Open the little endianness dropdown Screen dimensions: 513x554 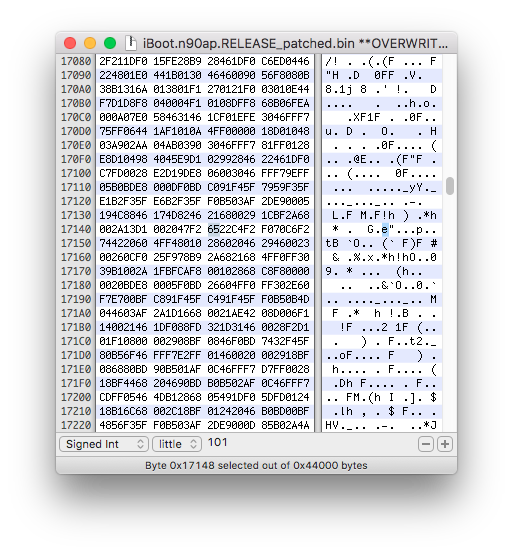click(x=177, y=444)
